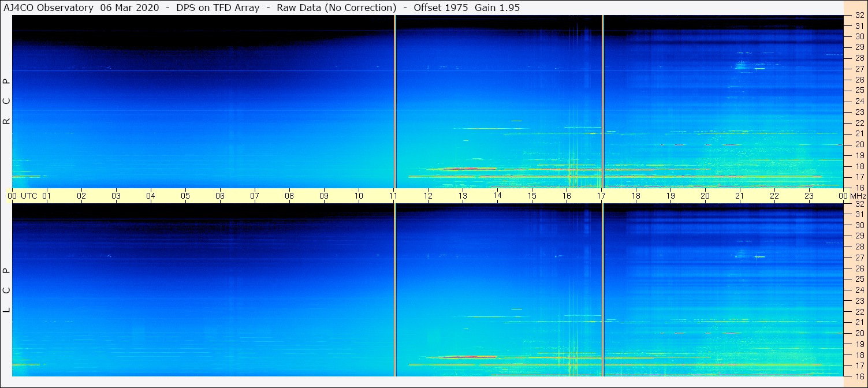The height and width of the screenshot is (388, 868).
Task: Click the 20 MHz scale label of RCP panel
Action: coord(859,144)
